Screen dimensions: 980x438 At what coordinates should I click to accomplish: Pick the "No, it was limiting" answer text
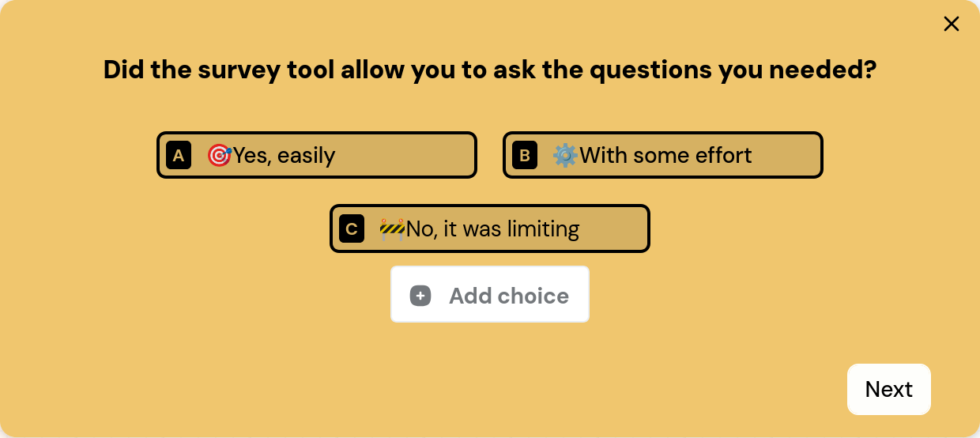493,229
